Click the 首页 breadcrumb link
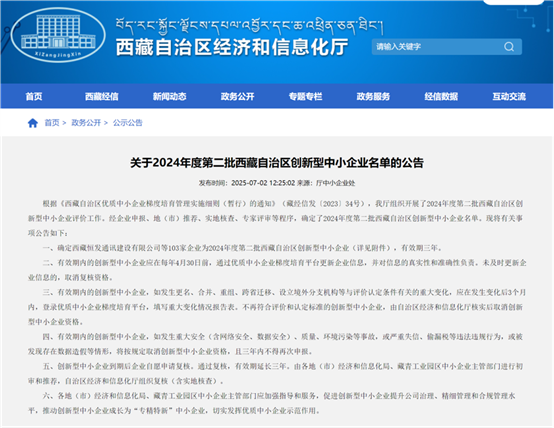This screenshot has width=554, height=428. (x=52, y=123)
